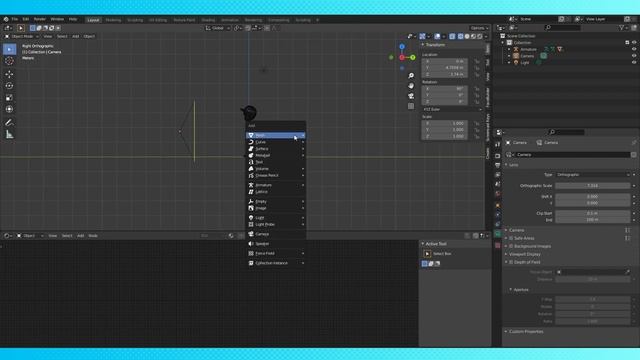Click the viewport zoom magnifier icon
The height and width of the screenshot is (360, 640).
point(411,76)
